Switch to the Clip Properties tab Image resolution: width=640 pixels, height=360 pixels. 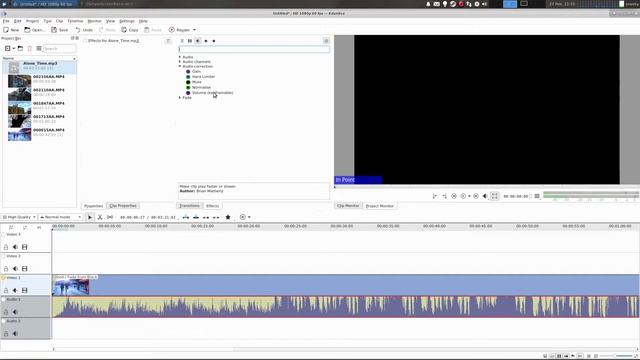click(123, 206)
